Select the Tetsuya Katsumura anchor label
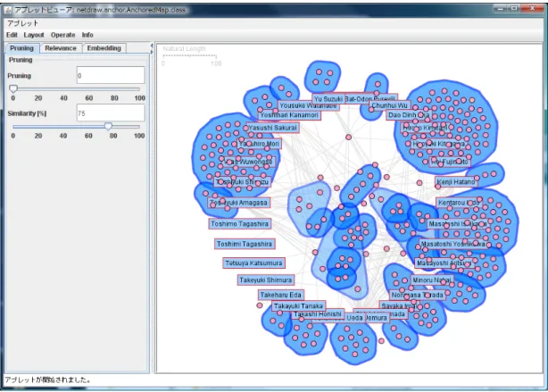548x392 pixels. click(x=253, y=263)
